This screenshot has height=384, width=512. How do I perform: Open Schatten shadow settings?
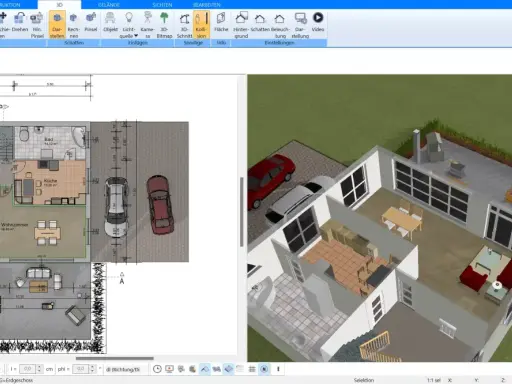(260, 23)
